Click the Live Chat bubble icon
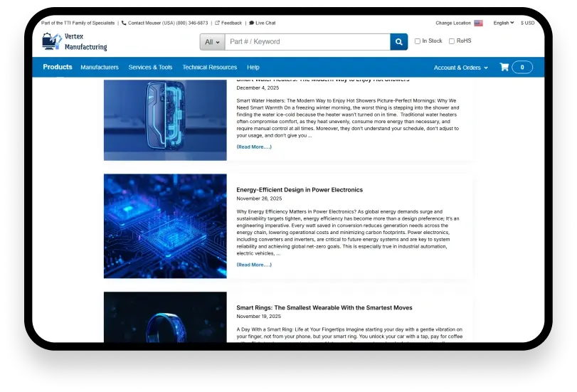This screenshot has width=577, height=392. 251,23
